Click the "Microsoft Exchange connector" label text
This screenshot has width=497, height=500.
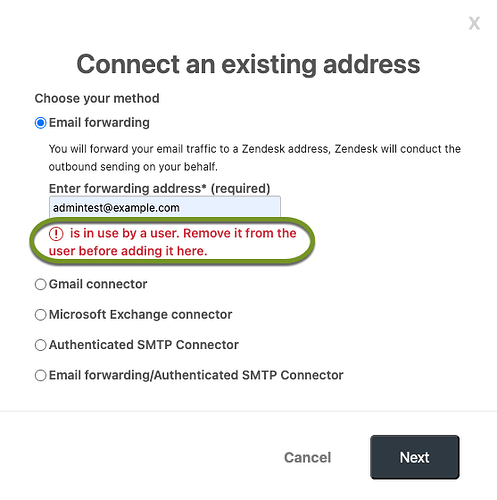tap(140, 315)
